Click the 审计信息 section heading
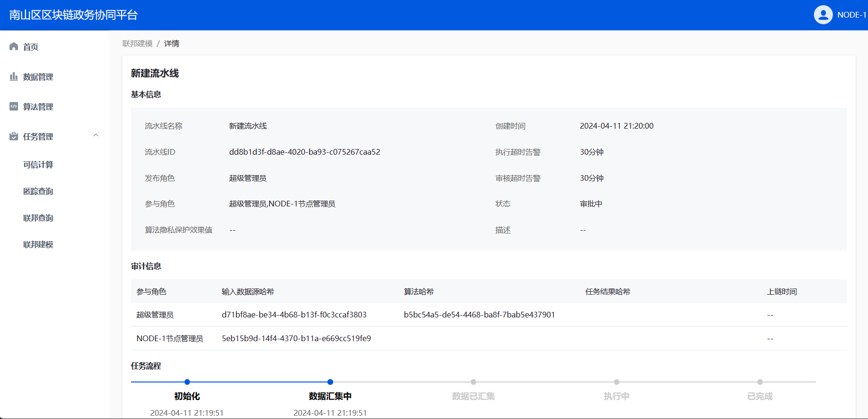 click(146, 266)
